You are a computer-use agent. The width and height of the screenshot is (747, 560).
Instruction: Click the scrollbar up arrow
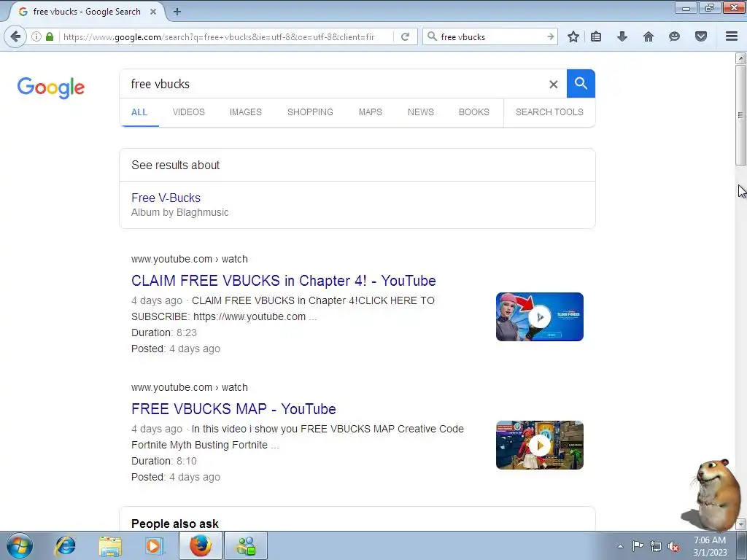740,58
